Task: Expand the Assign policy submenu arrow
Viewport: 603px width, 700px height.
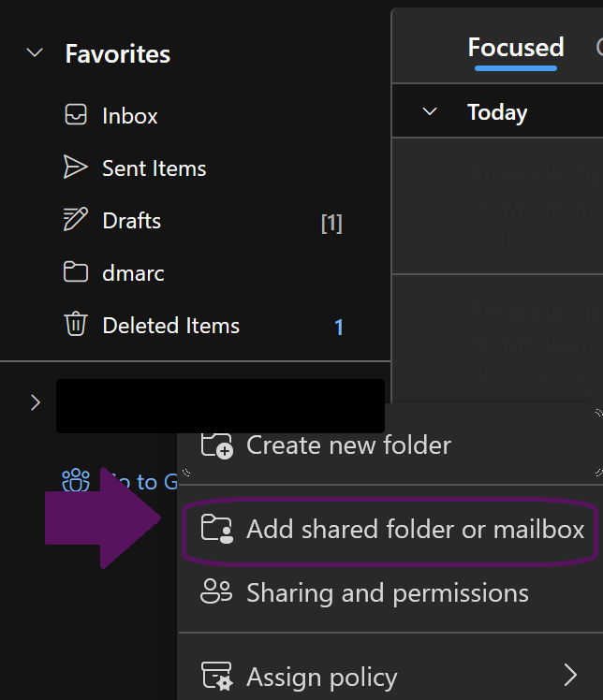Action: 570,675
